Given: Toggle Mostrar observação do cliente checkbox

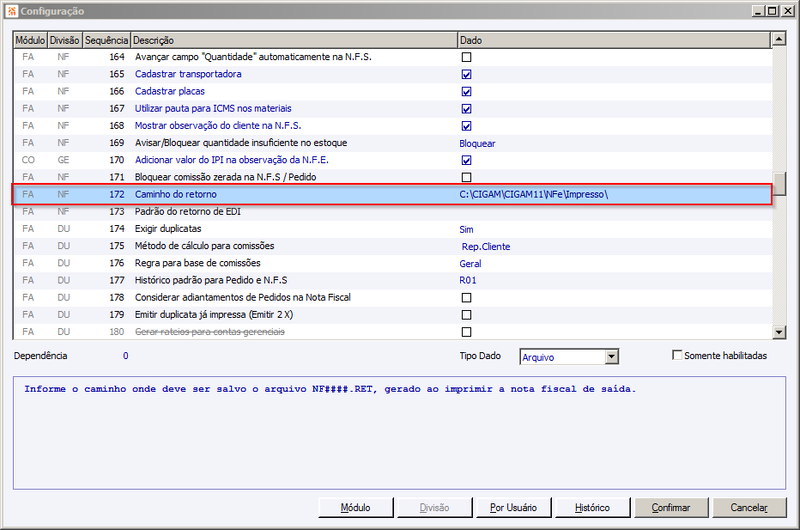Looking at the screenshot, I should click(466, 126).
